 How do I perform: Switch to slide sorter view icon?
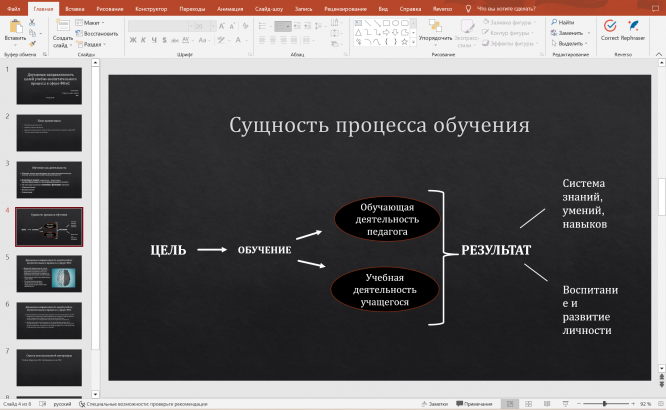click(x=528, y=404)
